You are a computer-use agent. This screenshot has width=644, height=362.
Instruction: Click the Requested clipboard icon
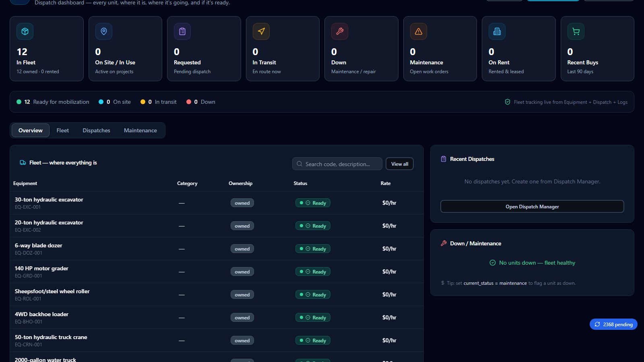tap(182, 31)
